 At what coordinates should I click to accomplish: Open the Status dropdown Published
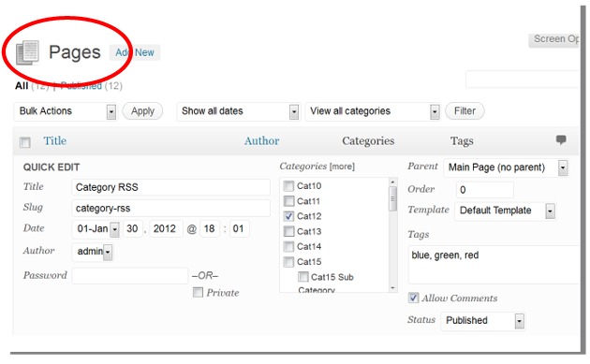pos(482,321)
